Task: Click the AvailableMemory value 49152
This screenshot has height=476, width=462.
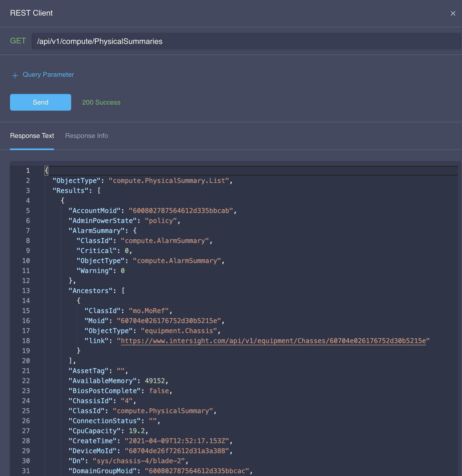Action: tap(155, 381)
